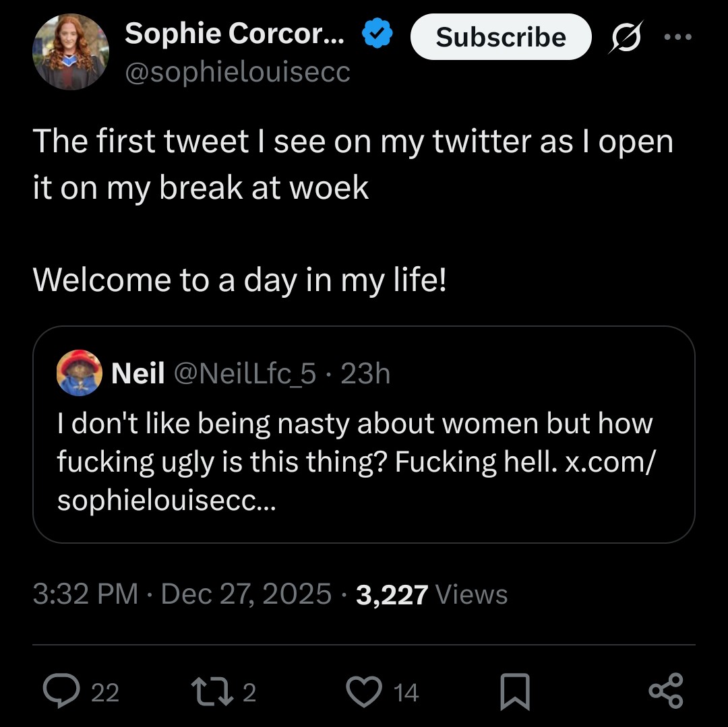Open the three-dot more options menu

tap(677, 38)
